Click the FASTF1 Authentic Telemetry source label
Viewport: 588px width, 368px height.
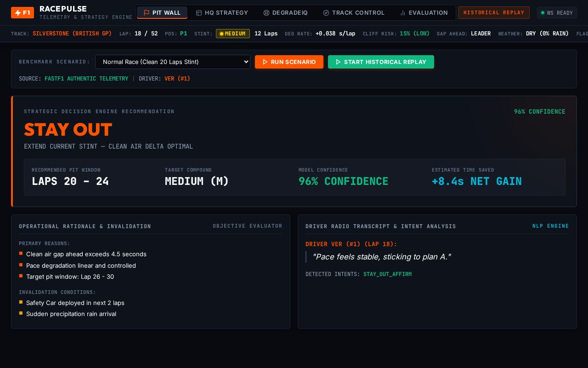point(86,79)
